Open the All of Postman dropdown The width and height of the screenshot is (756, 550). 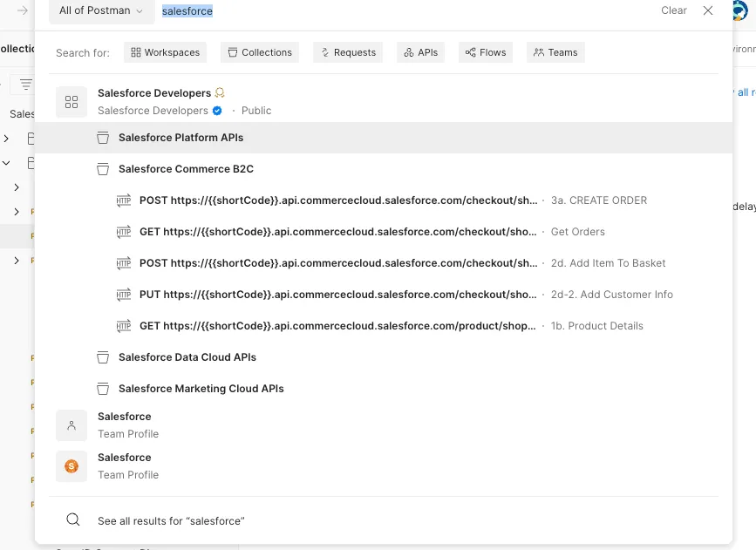point(100,12)
